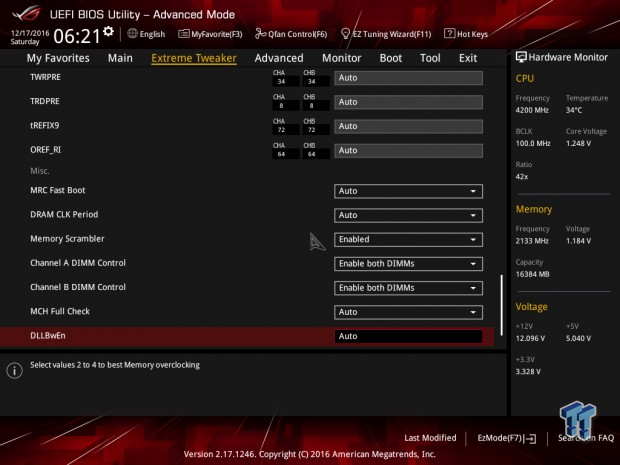Select the Channel A DIMM Control label

pos(78,263)
